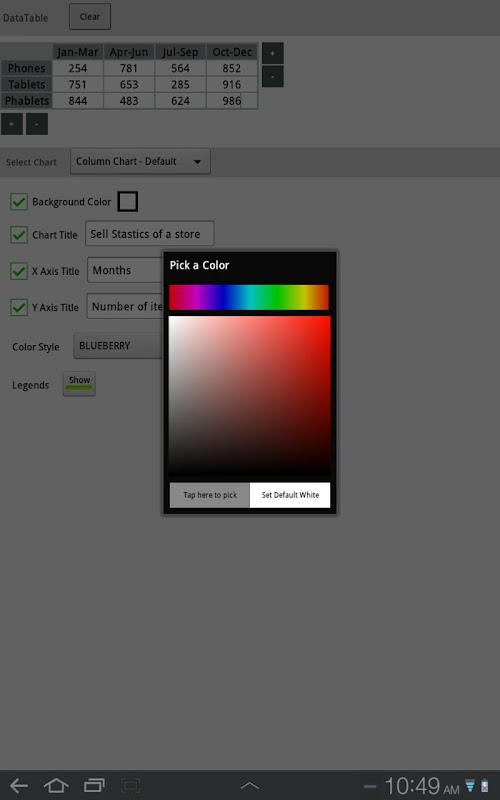Click the table cell with value 285
This screenshot has height=800, width=500.
(x=180, y=84)
